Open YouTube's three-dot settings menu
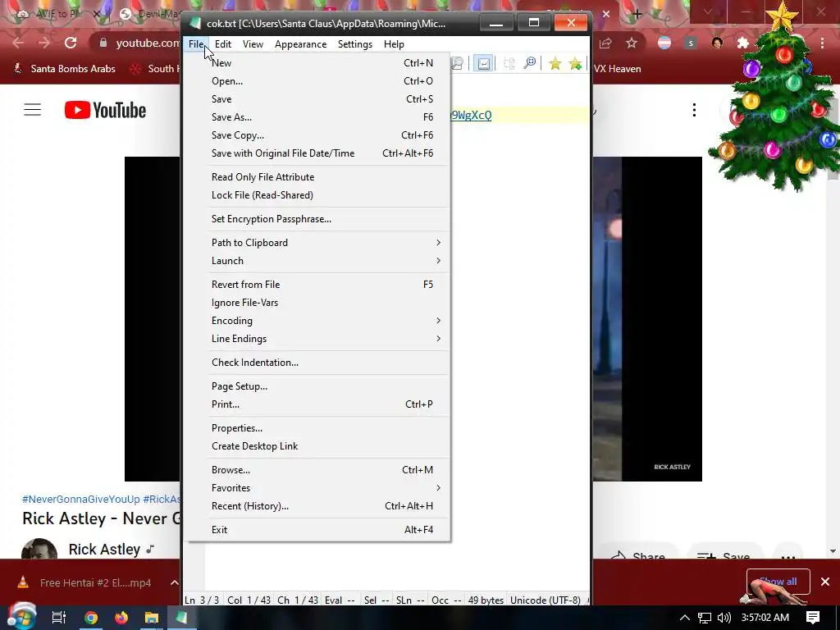Screen dimensions: 840x630 point(694,111)
